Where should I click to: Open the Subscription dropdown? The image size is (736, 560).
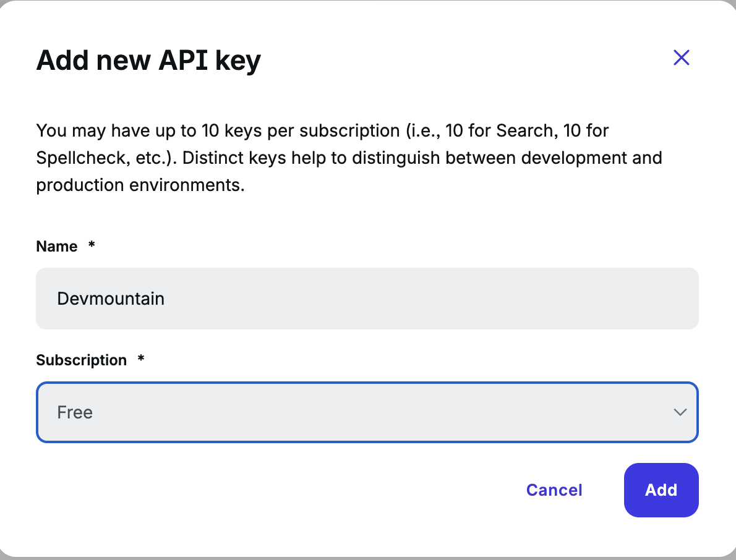[367, 412]
